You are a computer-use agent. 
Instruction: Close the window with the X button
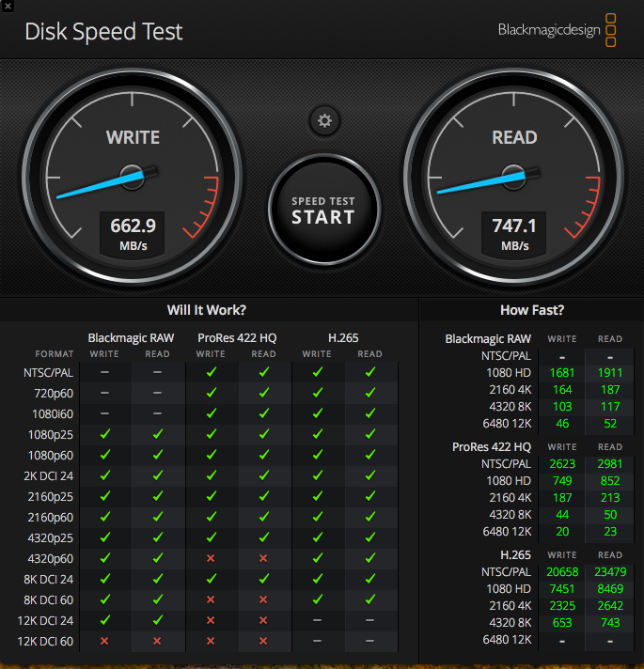(8, 6)
